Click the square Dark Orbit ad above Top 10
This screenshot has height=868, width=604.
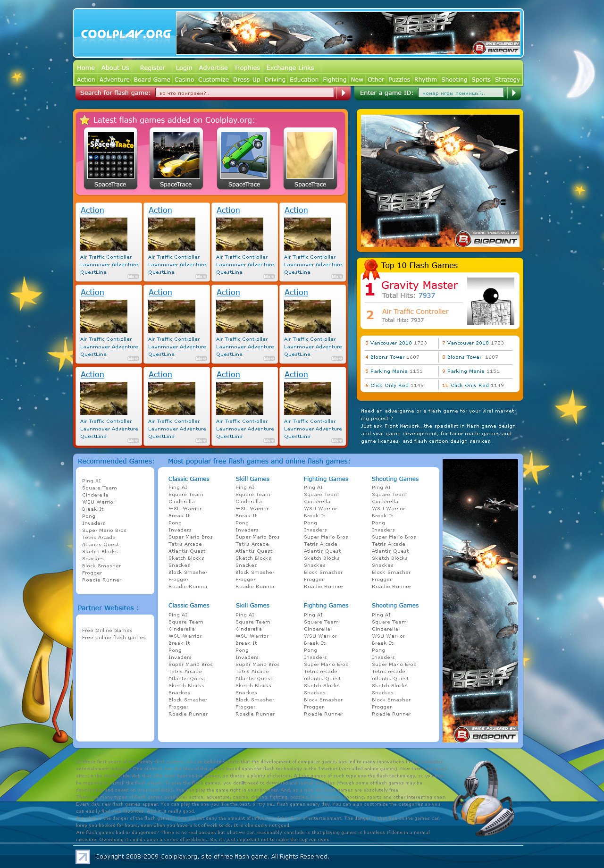coord(440,181)
